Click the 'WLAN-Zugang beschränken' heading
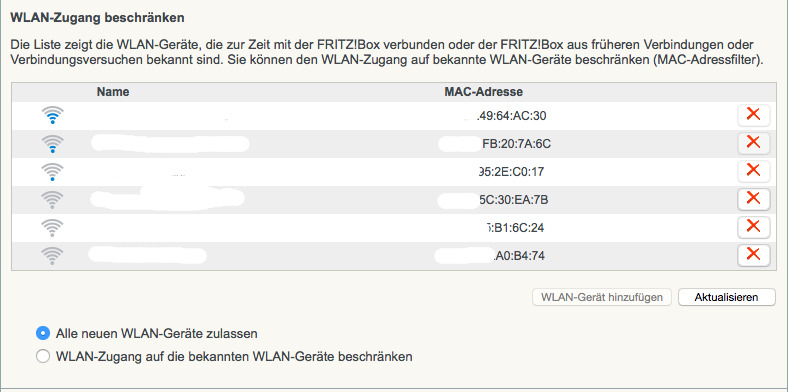The height and width of the screenshot is (392, 788). coord(97,18)
